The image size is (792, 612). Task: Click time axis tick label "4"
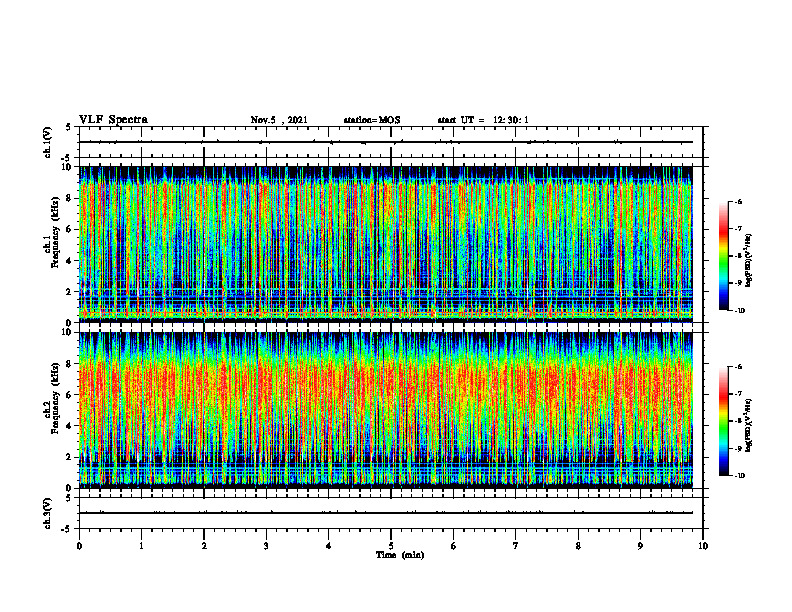point(329,546)
